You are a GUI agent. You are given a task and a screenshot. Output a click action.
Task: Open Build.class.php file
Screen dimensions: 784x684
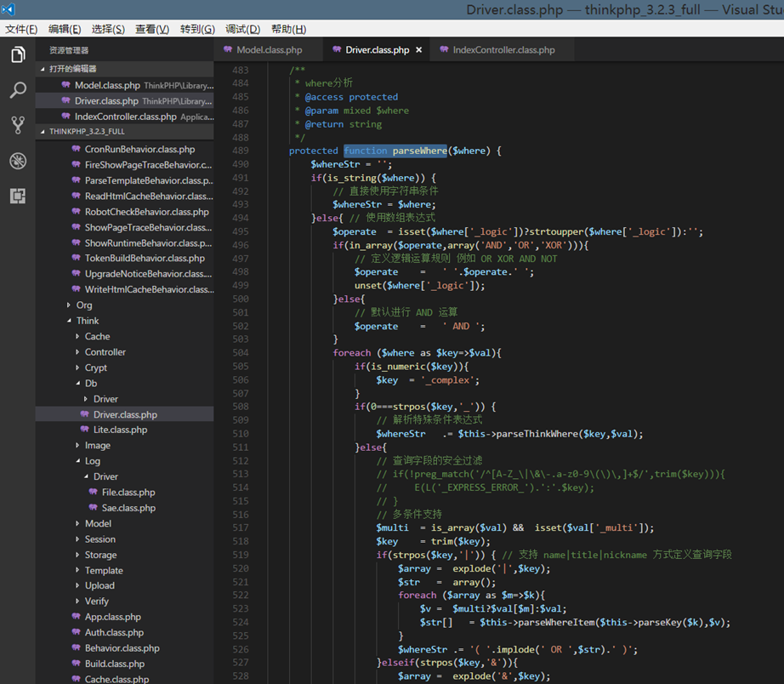(124, 664)
